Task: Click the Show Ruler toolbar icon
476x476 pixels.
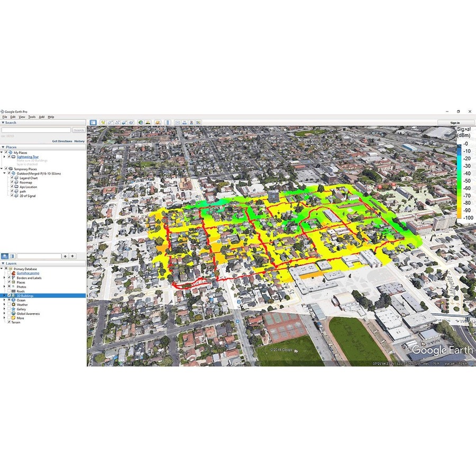Action: (x=168, y=122)
